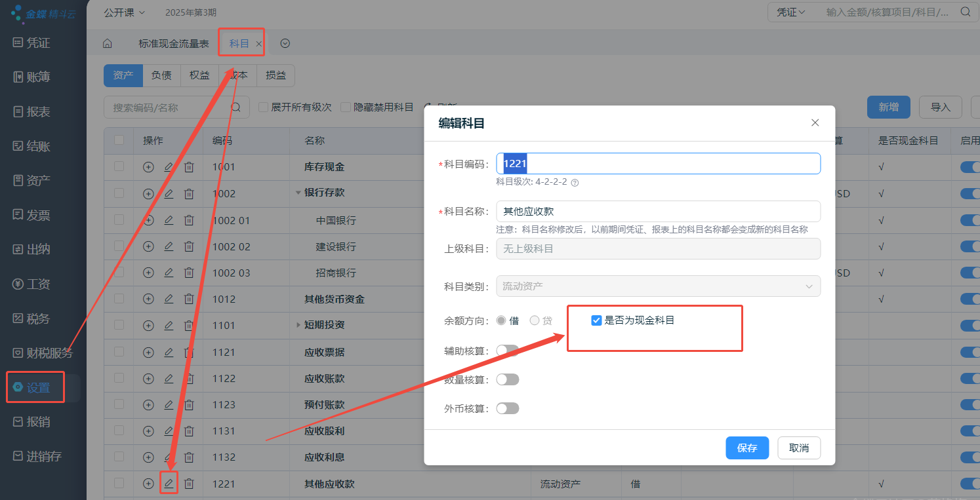The image size is (980, 500).
Task: Switch to the 负债 category tab
Action: [161, 75]
